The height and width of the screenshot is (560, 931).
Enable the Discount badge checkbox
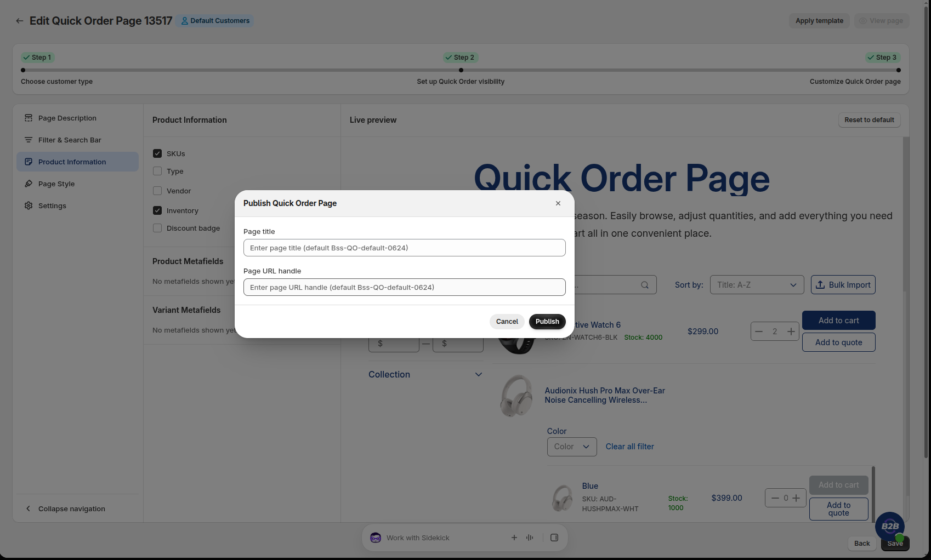tap(157, 228)
